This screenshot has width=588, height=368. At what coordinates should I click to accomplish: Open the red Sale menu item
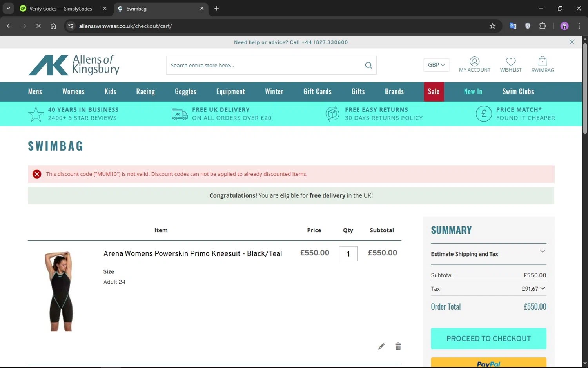[x=434, y=91]
